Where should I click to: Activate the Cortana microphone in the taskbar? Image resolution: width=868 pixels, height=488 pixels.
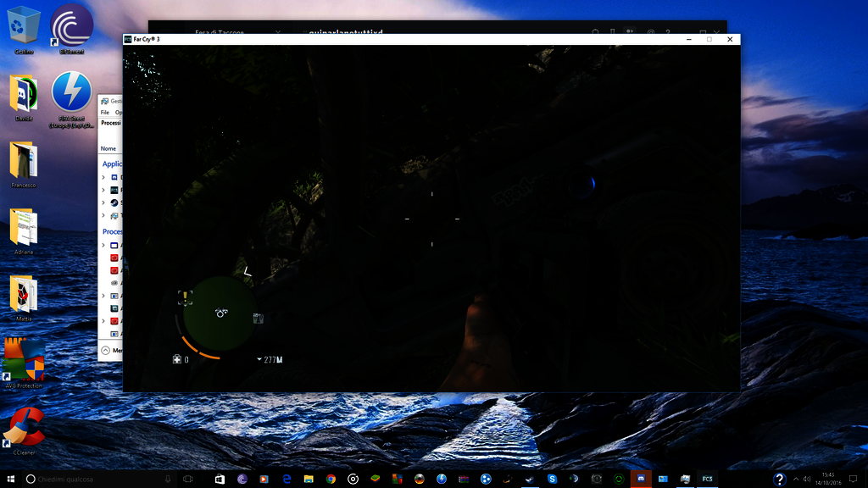[x=168, y=480]
